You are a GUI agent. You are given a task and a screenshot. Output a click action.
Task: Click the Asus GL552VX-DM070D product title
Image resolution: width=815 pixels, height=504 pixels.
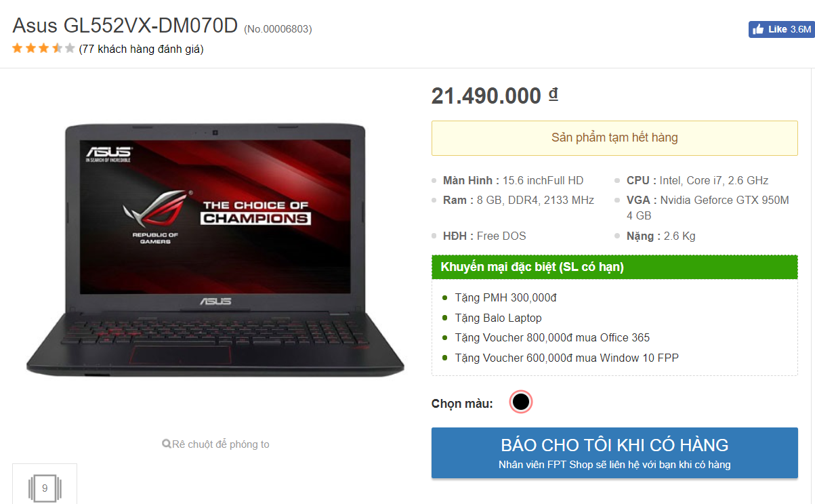(125, 26)
